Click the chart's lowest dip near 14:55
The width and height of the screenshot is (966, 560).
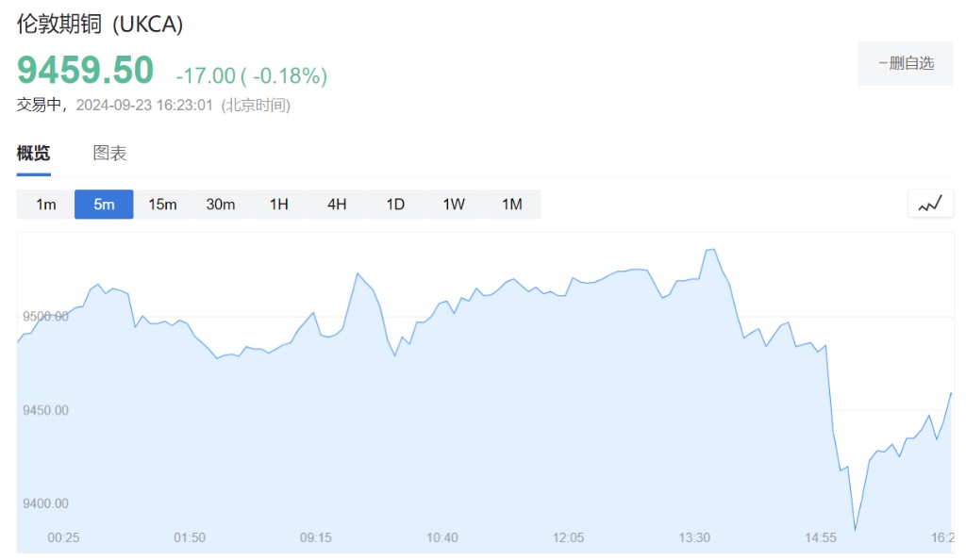click(855, 530)
